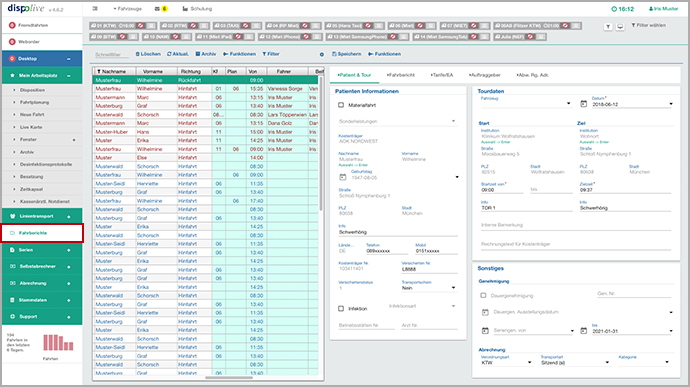Click the calendar icon beside Datum 2018-06-12

point(584,104)
